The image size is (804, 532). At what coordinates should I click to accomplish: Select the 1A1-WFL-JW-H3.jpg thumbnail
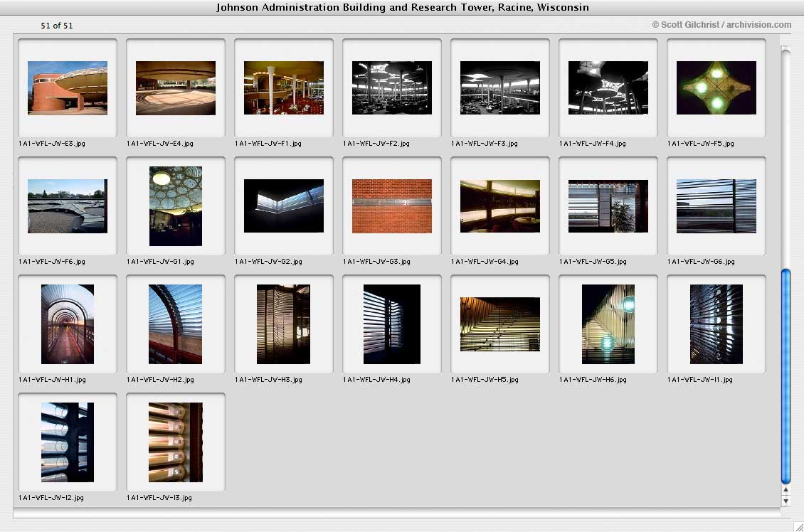(x=284, y=324)
